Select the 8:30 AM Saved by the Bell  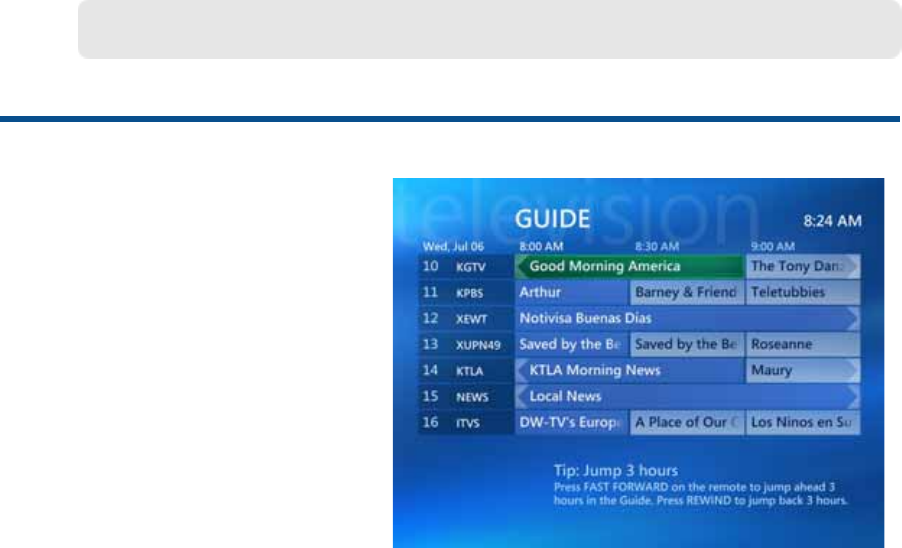687,344
